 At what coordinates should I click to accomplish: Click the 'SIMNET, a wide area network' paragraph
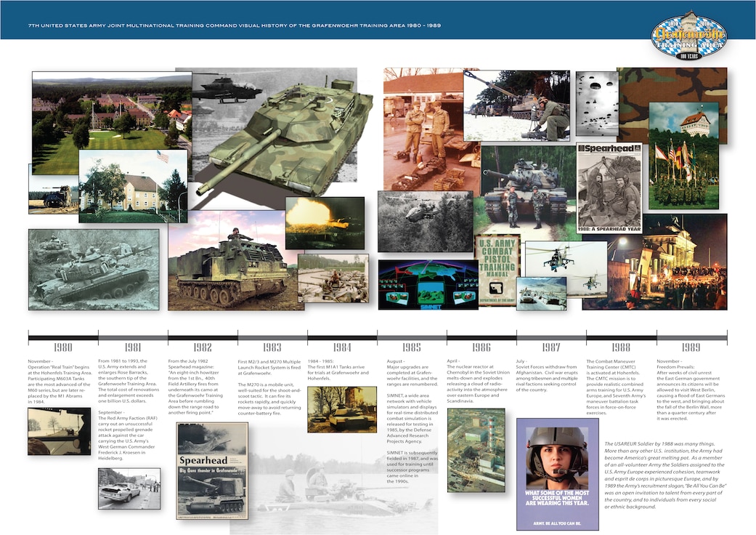coord(412,418)
